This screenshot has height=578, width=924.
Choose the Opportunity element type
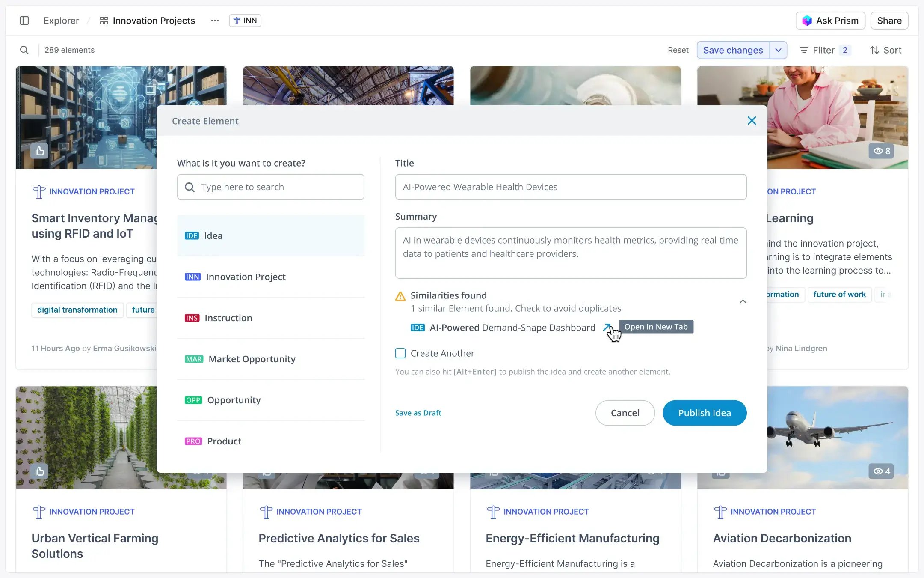pyautogui.click(x=234, y=400)
